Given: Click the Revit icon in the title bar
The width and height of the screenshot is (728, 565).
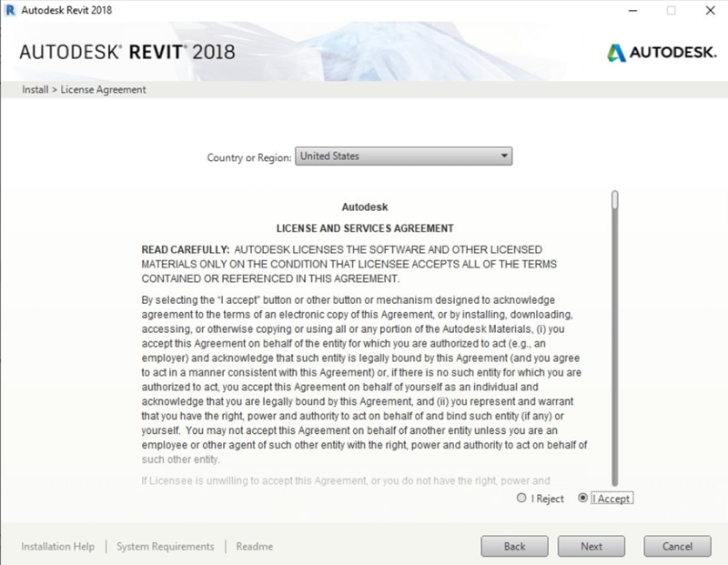Looking at the screenshot, I should click(x=10, y=11).
